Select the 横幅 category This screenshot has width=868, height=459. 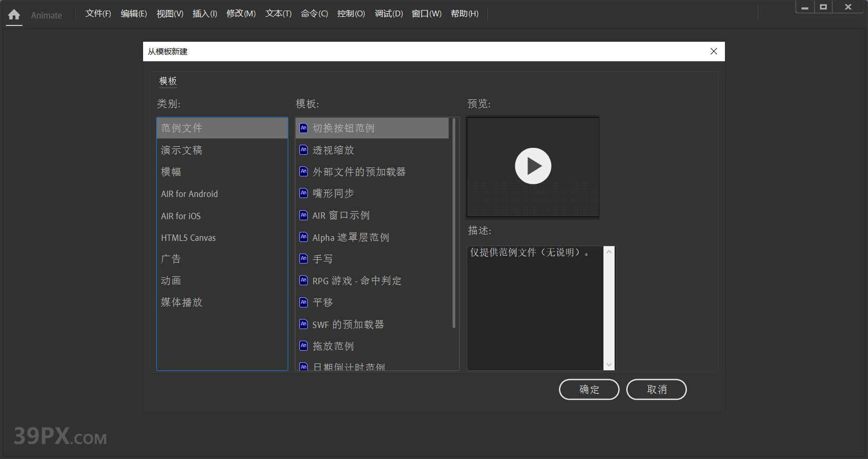pos(222,172)
